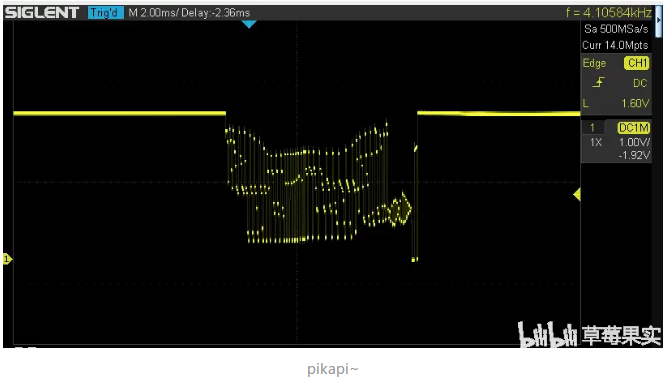Image resolution: width=663 pixels, height=378 pixels.
Task: Click the Edge trigger type label
Action: (x=594, y=63)
